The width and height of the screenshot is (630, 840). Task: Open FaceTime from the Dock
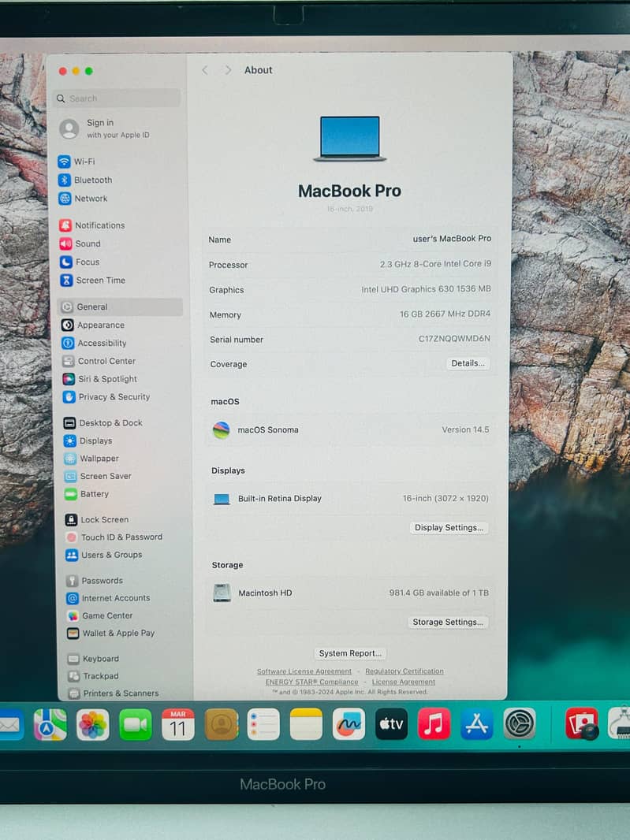(x=135, y=724)
